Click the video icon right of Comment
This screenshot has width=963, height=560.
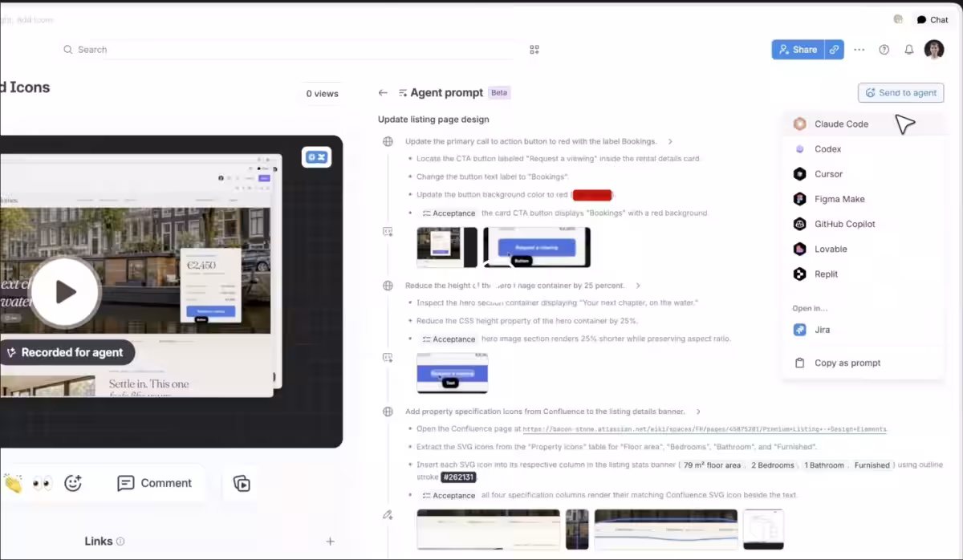[242, 483]
